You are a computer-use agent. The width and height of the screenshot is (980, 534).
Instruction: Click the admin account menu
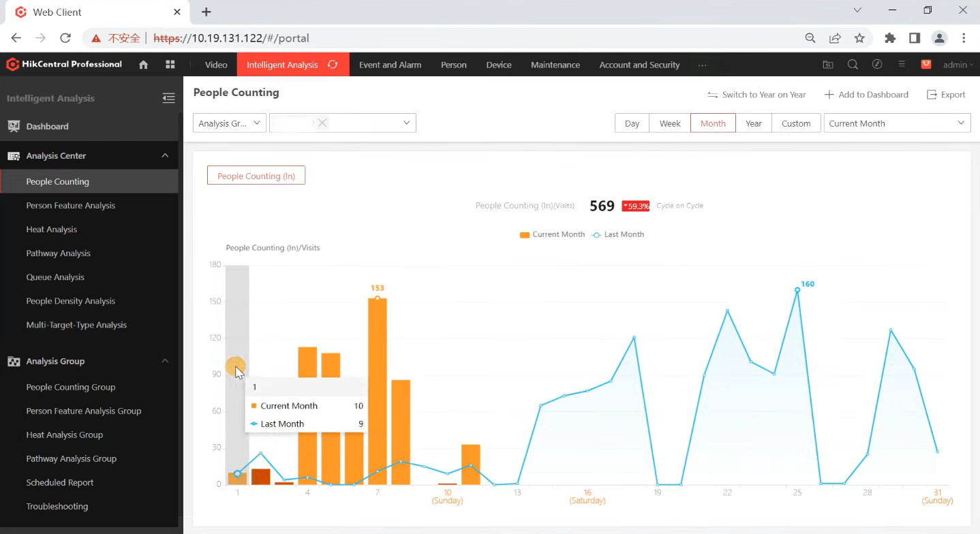click(x=958, y=65)
